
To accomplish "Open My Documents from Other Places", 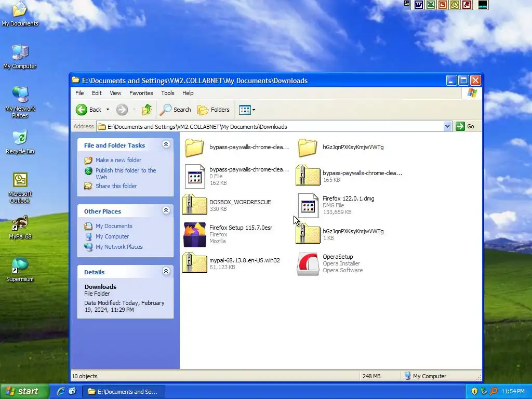I will [x=114, y=226].
